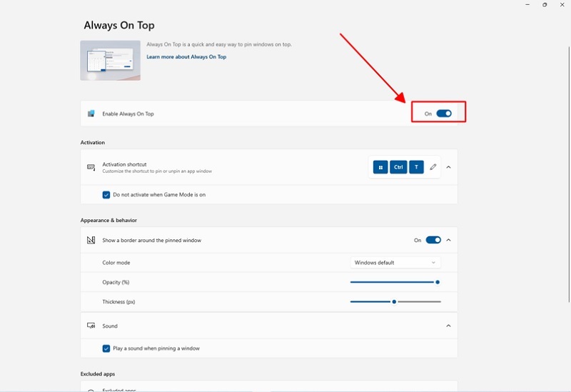The width and height of the screenshot is (571, 392).
Task: Click the Ctrl key shortcut badge
Action: coord(398,167)
